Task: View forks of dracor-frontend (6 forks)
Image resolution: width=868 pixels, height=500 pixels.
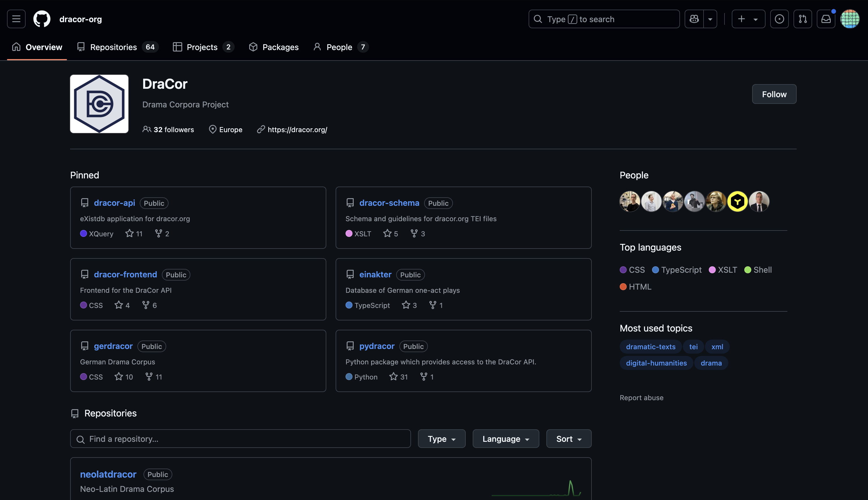Action: tap(149, 305)
